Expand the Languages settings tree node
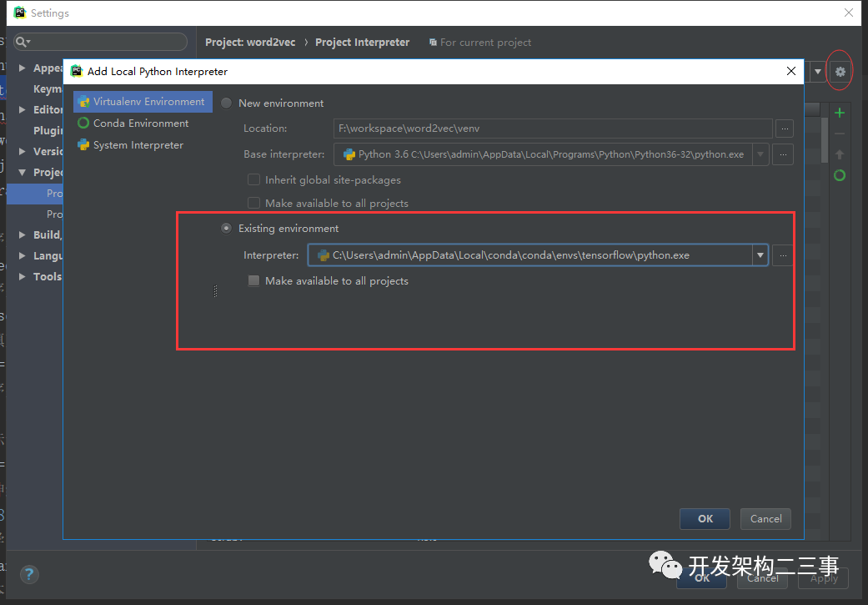This screenshot has width=868, height=605. 23,256
